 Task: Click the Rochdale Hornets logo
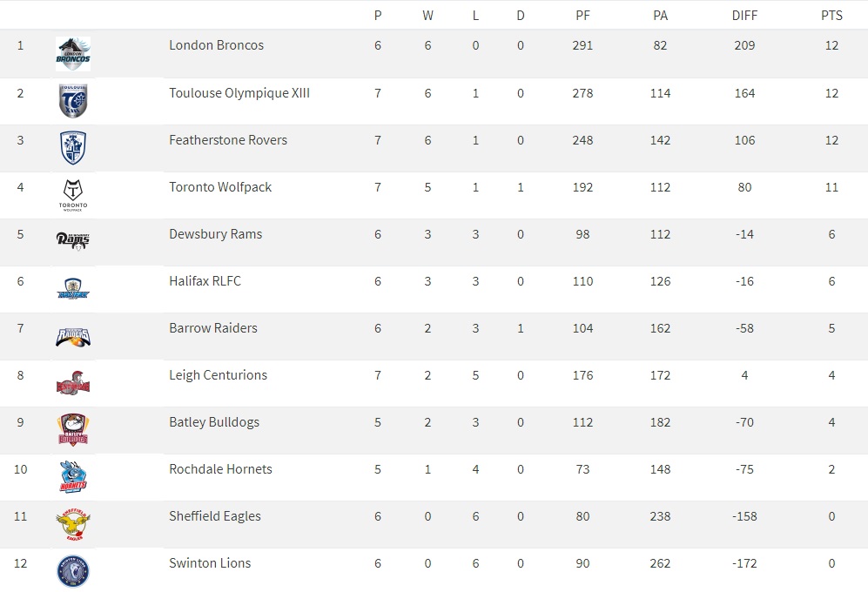coord(73,477)
